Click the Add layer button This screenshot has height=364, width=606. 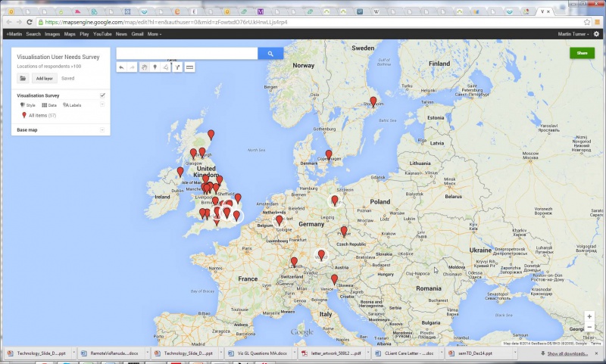click(44, 78)
